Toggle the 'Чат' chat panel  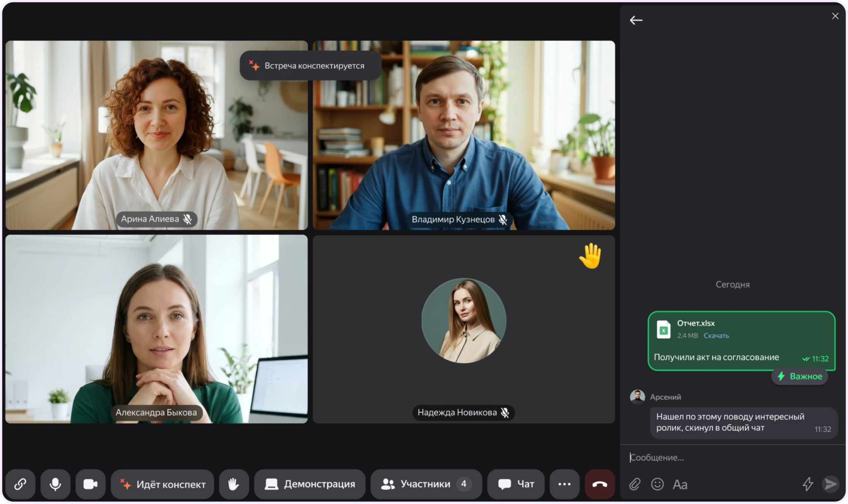[516, 484]
